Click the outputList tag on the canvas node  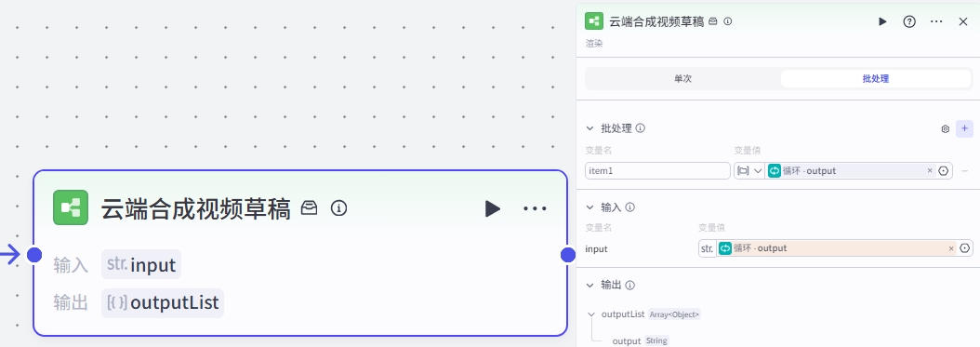163,303
